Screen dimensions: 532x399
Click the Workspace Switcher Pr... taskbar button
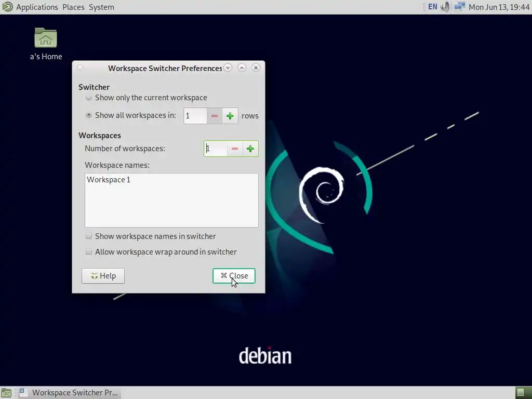point(69,393)
